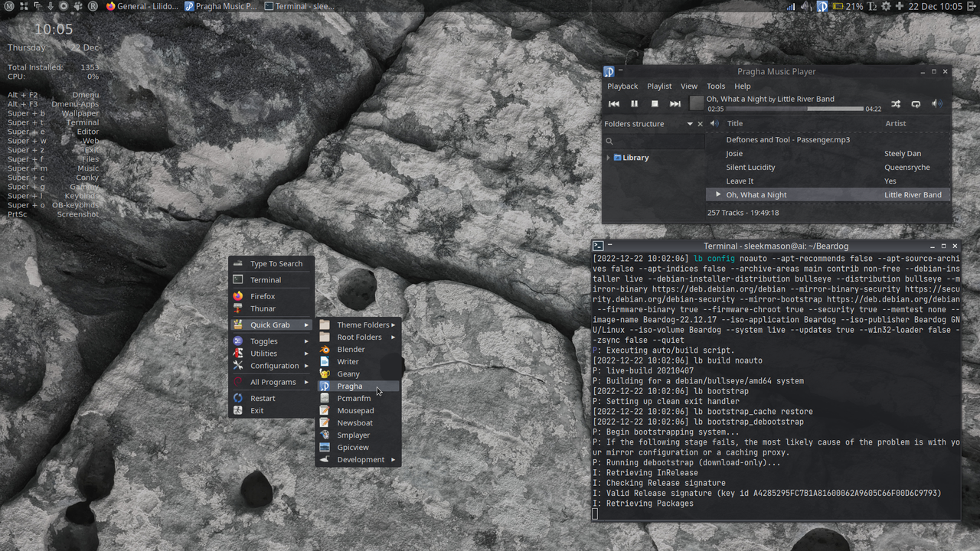Expand the Quick Grab submenu
The image size is (980, 551).
click(272, 325)
